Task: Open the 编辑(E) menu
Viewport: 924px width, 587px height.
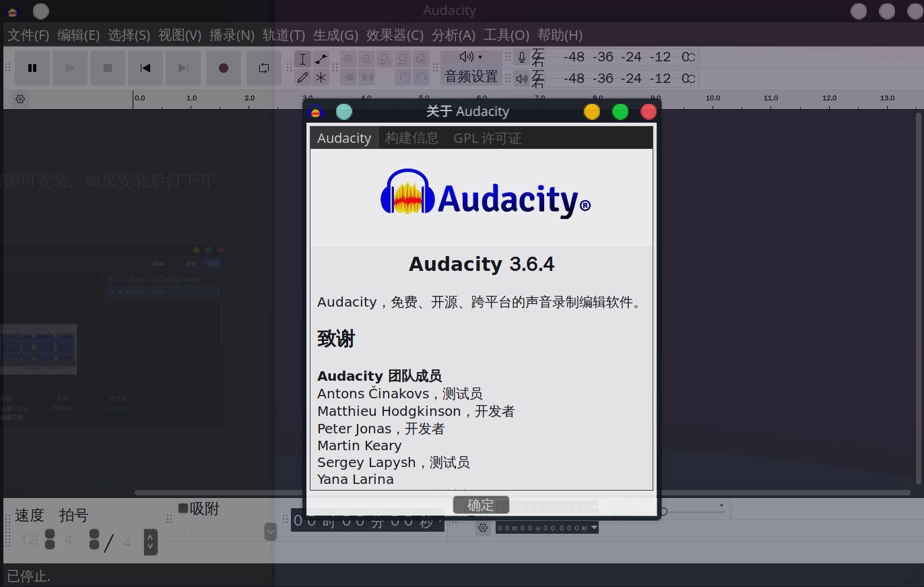Action: [x=78, y=35]
